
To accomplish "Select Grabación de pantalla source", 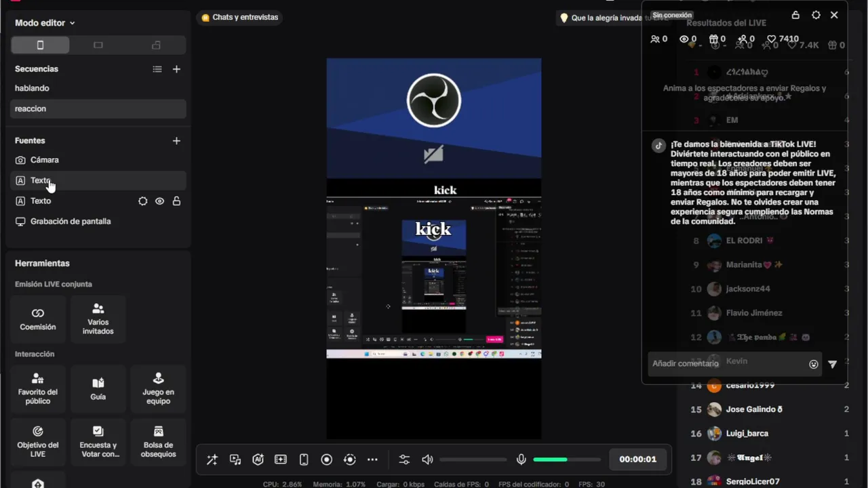I will tap(98, 222).
